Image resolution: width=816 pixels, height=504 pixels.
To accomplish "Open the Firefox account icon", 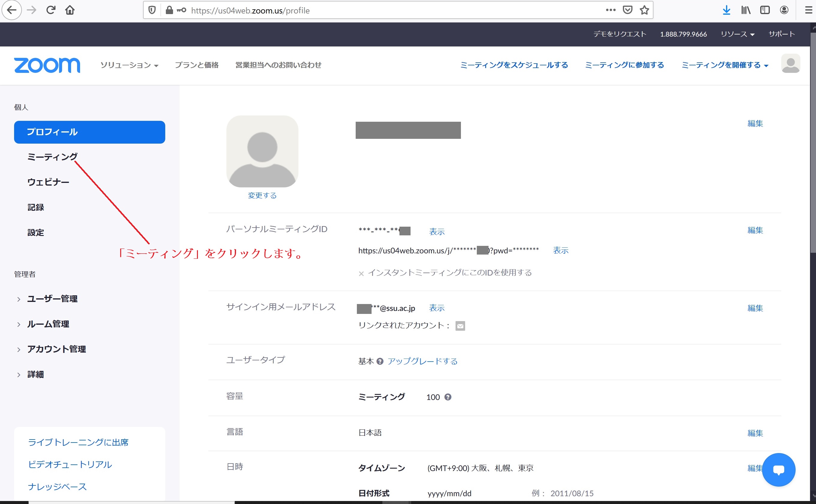I will click(x=784, y=10).
